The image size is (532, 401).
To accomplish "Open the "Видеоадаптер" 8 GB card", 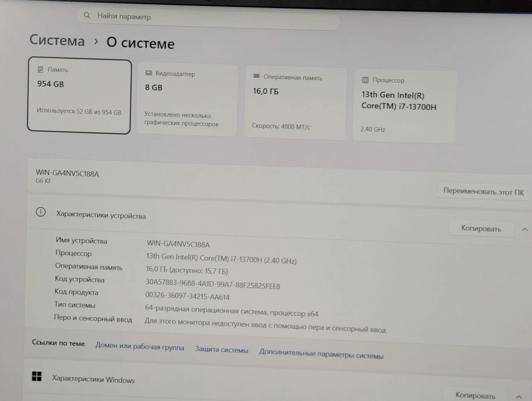I will [x=187, y=100].
